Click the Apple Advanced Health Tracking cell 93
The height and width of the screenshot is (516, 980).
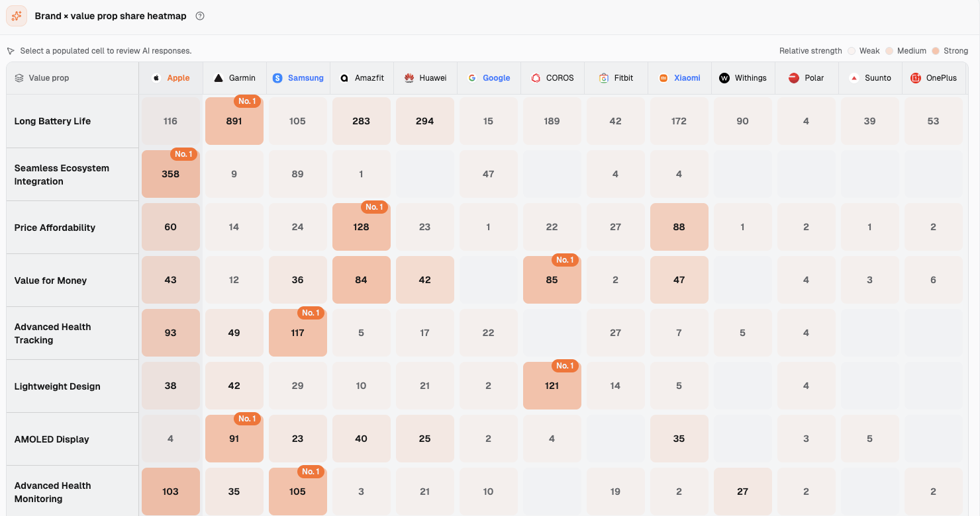point(171,333)
